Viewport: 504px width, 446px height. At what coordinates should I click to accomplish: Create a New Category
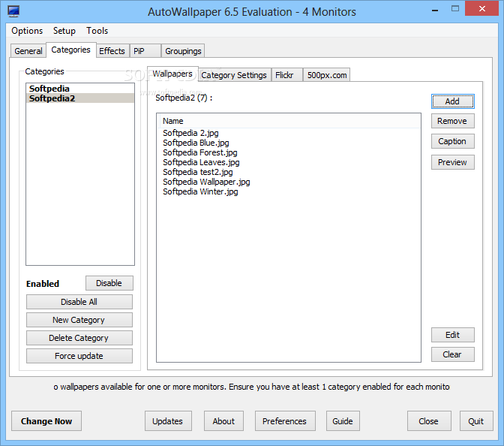tap(79, 320)
